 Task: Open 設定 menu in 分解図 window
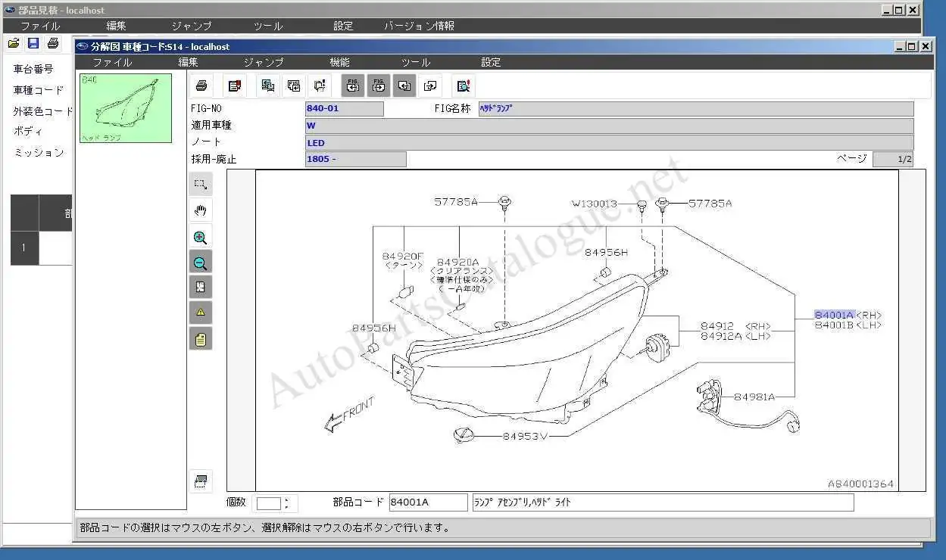(x=491, y=62)
